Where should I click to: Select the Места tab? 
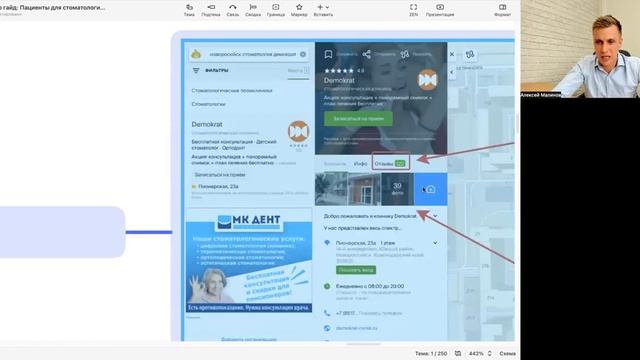[298, 71]
